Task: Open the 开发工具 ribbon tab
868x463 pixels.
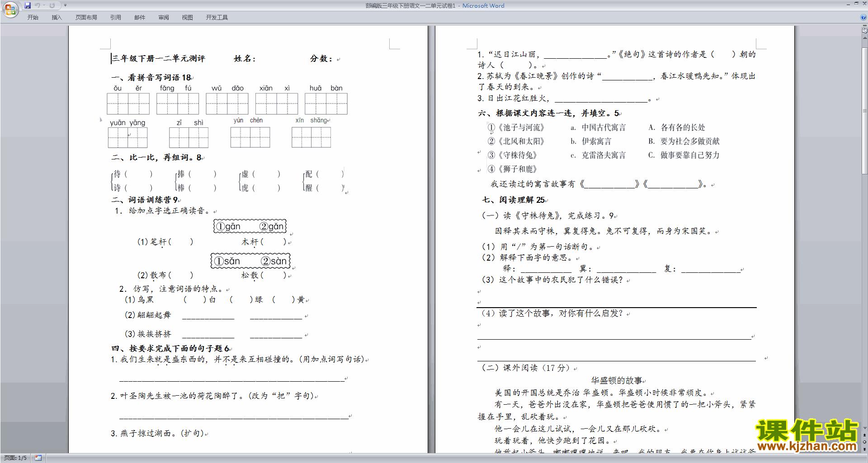Action: pyautogui.click(x=217, y=18)
